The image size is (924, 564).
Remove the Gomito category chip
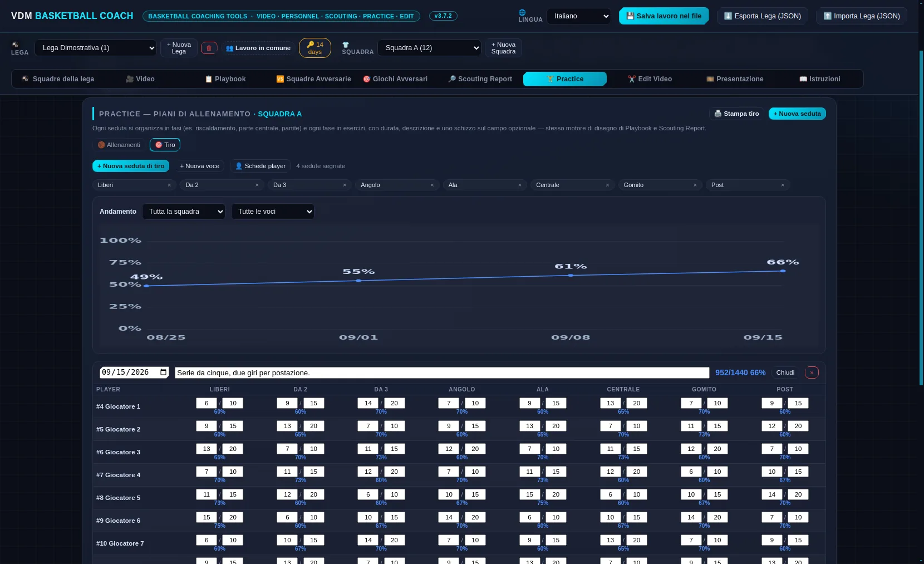click(695, 185)
